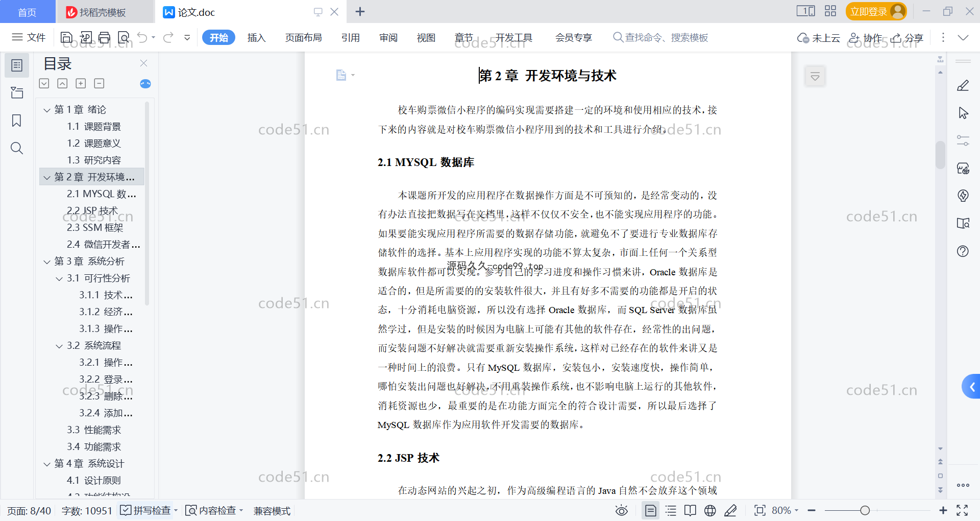This screenshot has height=521, width=980.
Task: Close the 目录 navigation panel
Action: coord(143,63)
